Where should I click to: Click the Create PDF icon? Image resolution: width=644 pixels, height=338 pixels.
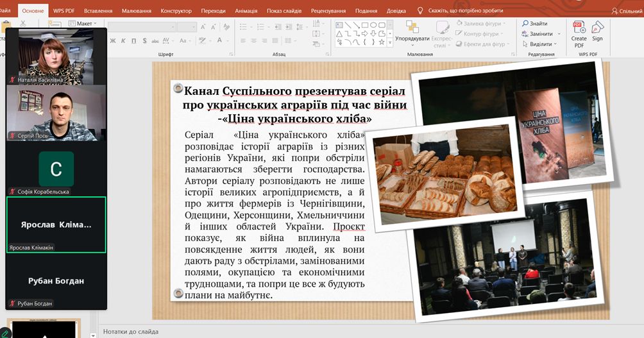[579, 28]
